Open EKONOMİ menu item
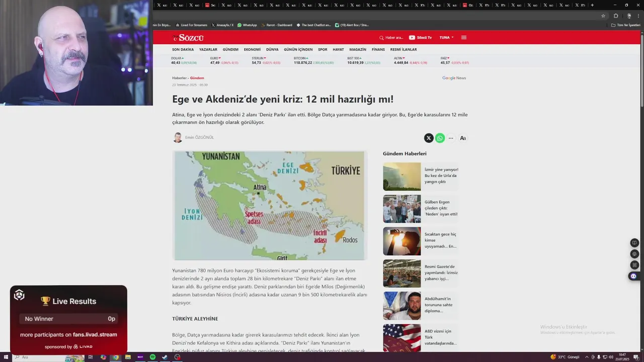 coord(252,49)
